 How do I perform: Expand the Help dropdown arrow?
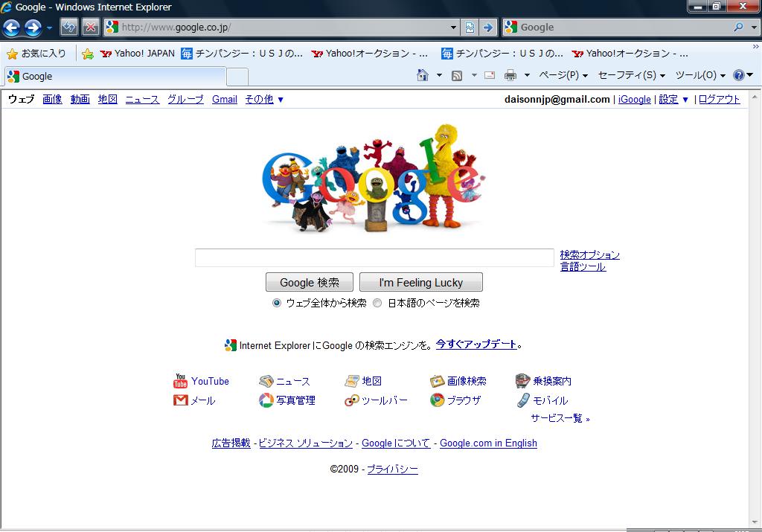pyautogui.click(x=750, y=75)
